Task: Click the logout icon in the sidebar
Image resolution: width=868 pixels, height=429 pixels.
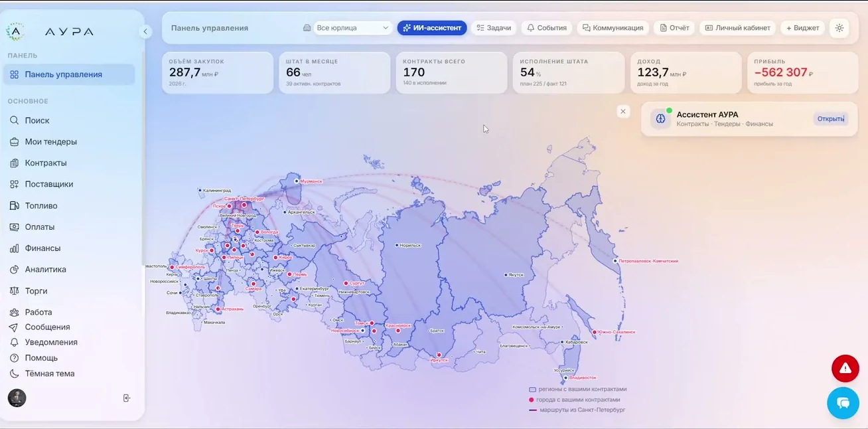Action: pyautogui.click(x=127, y=398)
